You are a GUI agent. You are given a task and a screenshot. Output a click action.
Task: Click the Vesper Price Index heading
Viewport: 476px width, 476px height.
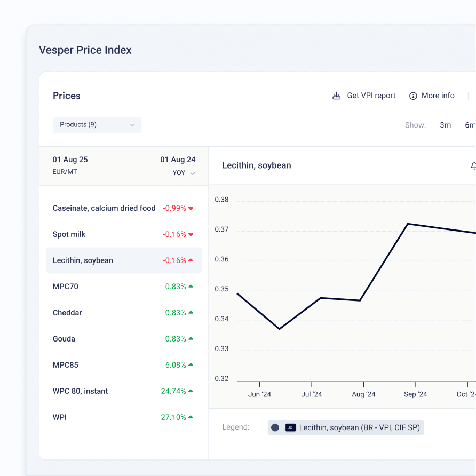(x=85, y=50)
